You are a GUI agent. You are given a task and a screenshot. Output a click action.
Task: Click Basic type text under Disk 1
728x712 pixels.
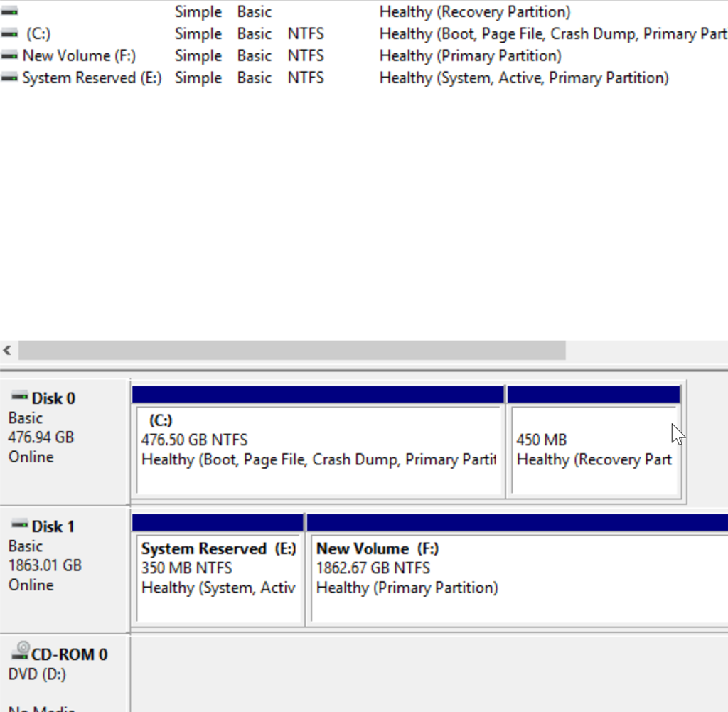click(26, 546)
